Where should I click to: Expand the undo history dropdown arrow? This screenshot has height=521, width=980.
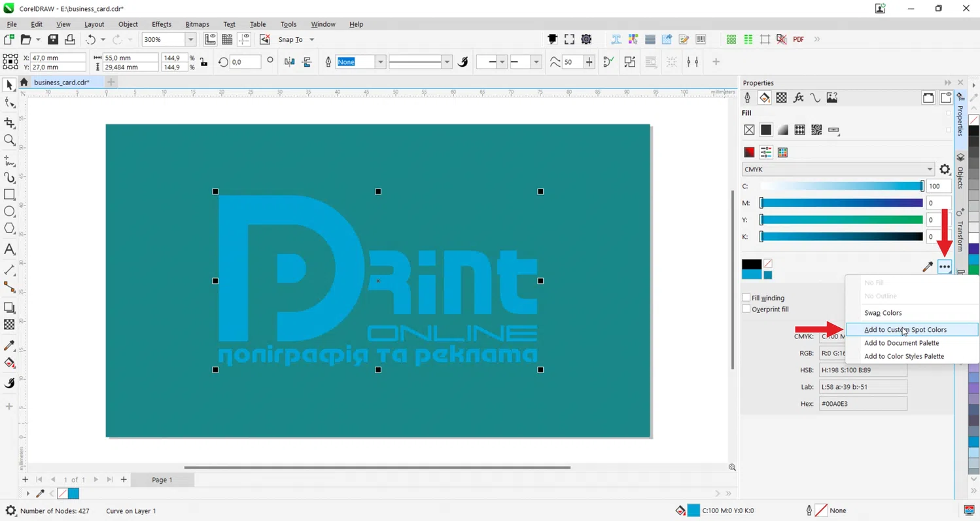pos(103,39)
